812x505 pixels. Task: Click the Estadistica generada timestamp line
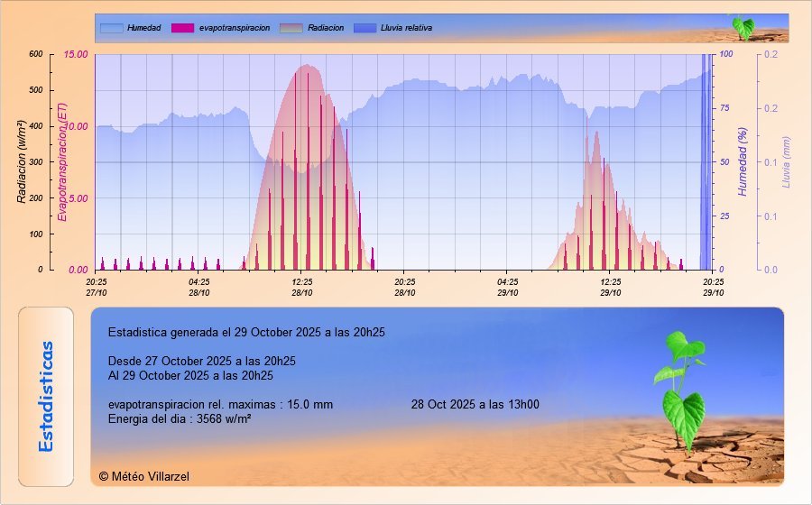(245, 332)
